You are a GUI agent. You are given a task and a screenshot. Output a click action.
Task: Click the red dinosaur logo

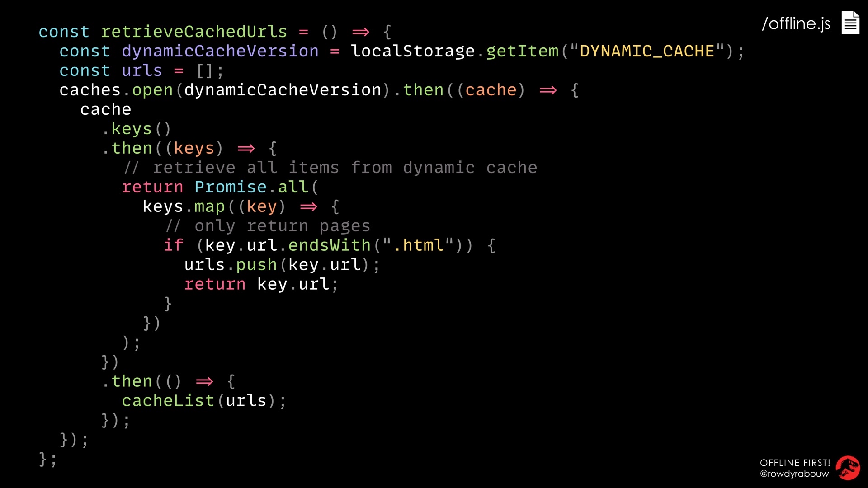coord(848,468)
